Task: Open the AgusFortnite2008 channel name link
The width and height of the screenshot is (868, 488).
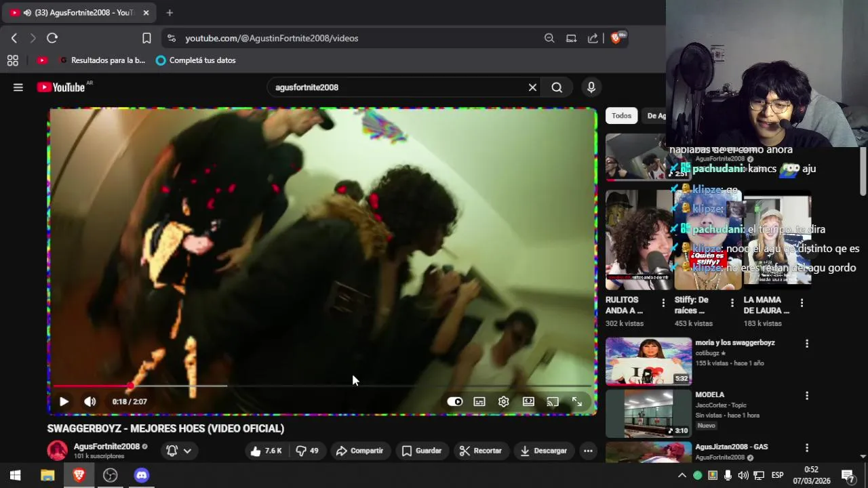Action: point(106,447)
